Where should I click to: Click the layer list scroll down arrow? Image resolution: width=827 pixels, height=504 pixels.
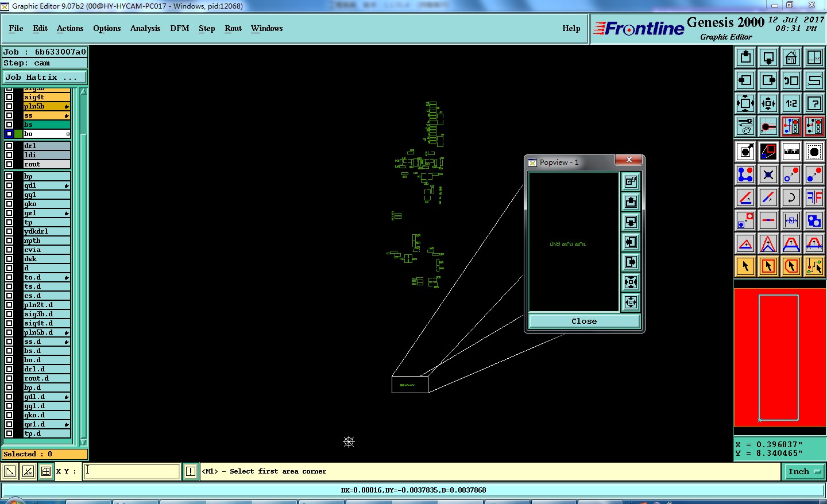[83, 442]
